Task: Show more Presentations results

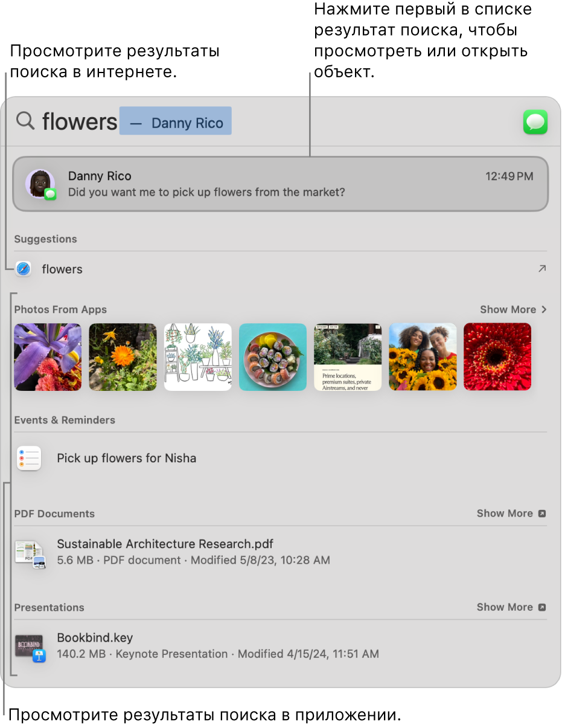Action: (511, 607)
